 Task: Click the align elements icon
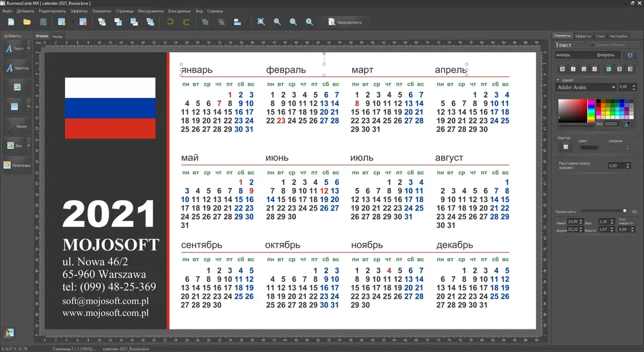(x=237, y=22)
